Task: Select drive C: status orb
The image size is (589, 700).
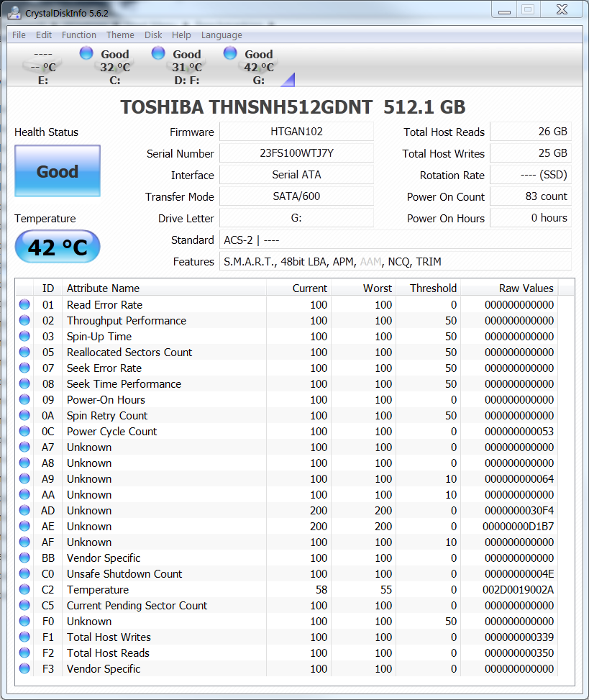Action: coord(86,53)
